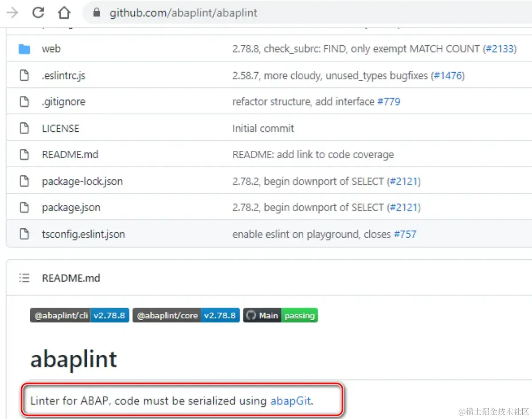
Task: Click the file icon beside .eslintrc.js
Action: (24, 75)
